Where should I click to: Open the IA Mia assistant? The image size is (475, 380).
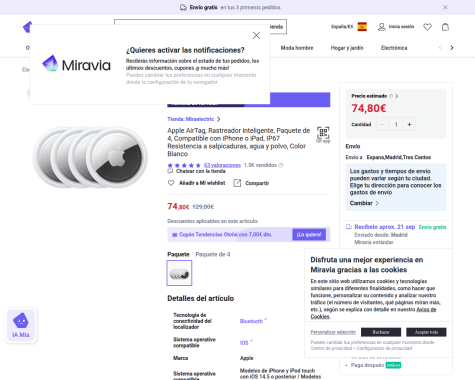[21, 325]
